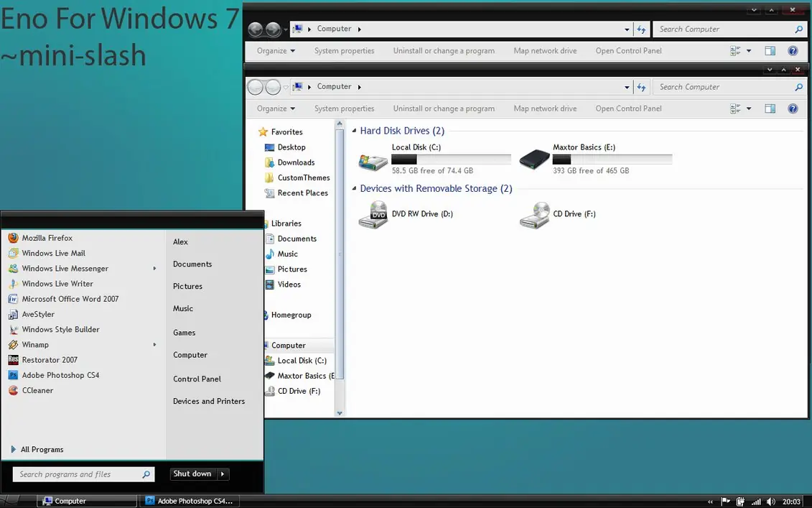Click Maxtor Basics (E:) usage bar
The width and height of the screenshot is (812, 508).
tap(612, 160)
